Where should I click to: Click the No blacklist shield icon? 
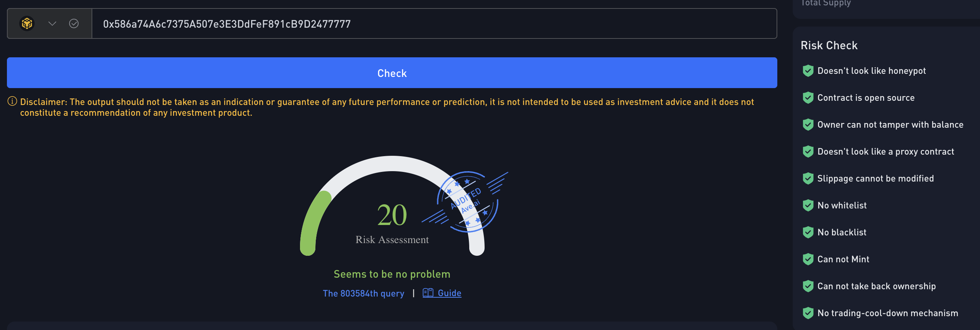[808, 232]
